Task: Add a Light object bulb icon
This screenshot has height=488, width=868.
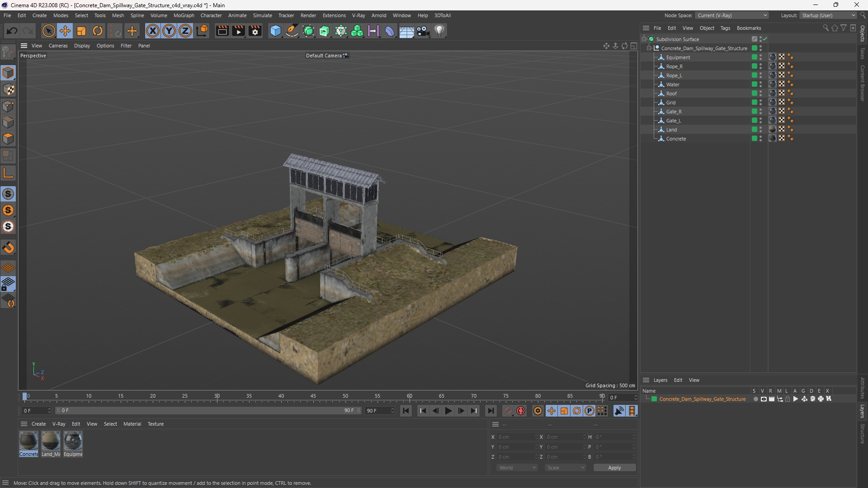Action: click(x=439, y=31)
